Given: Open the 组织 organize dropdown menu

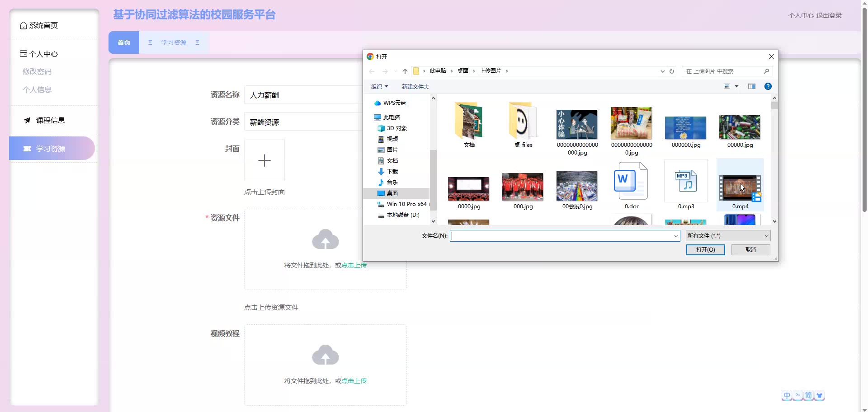Looking at the screenshot, I should [379, 86].
